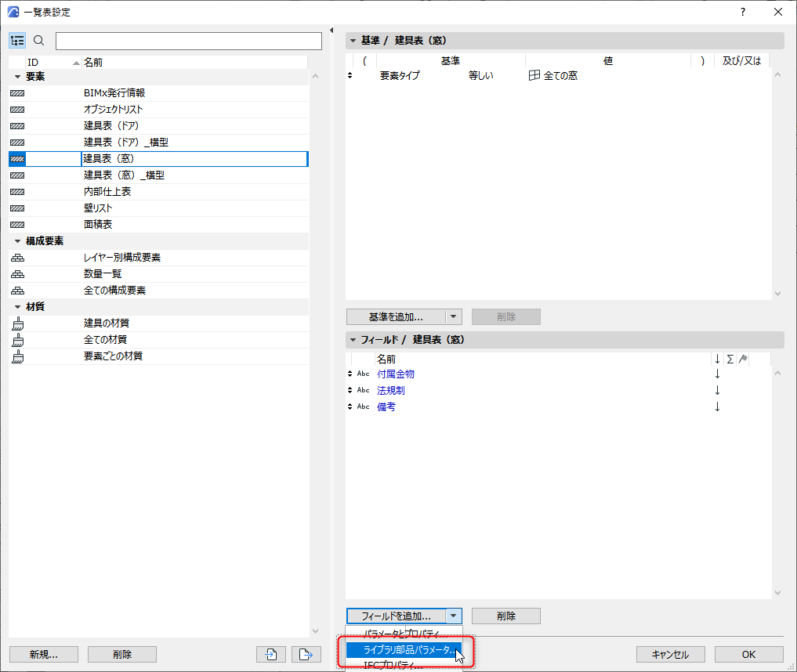Select the component icon beside 数量一覧
797x672 pixels.
(x=18, y=274)
